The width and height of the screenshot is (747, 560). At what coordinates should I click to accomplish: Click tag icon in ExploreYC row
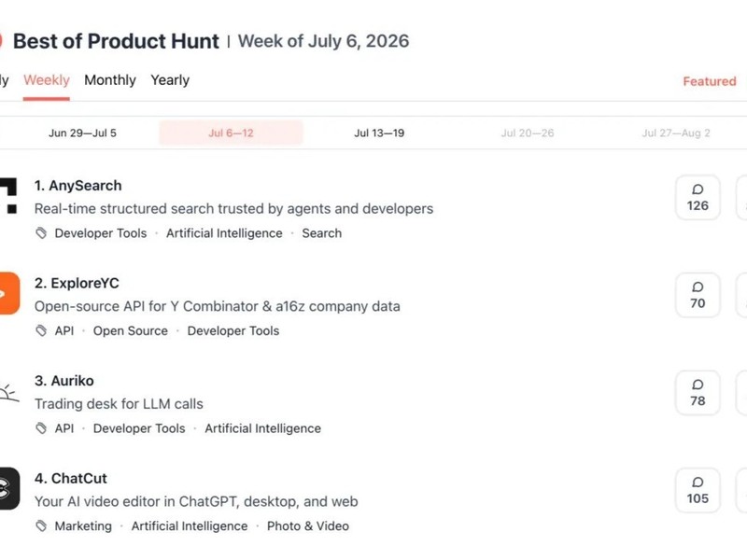41,331
